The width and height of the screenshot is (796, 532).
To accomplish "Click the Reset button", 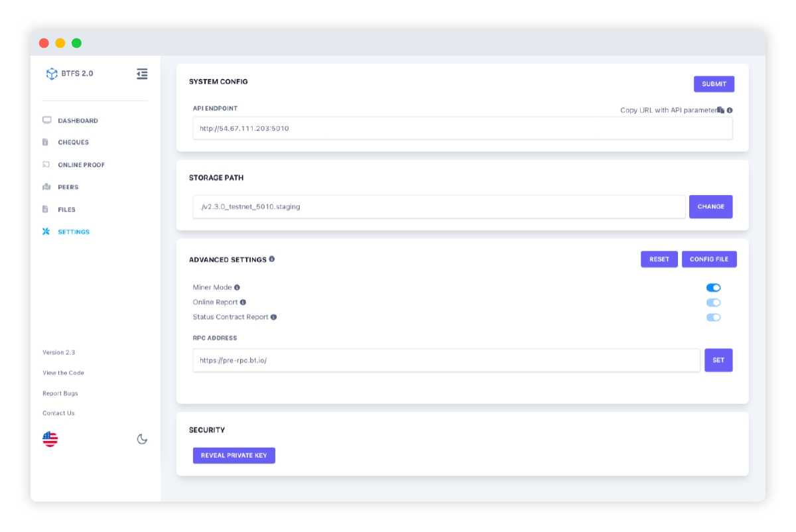I will [659, 259].
